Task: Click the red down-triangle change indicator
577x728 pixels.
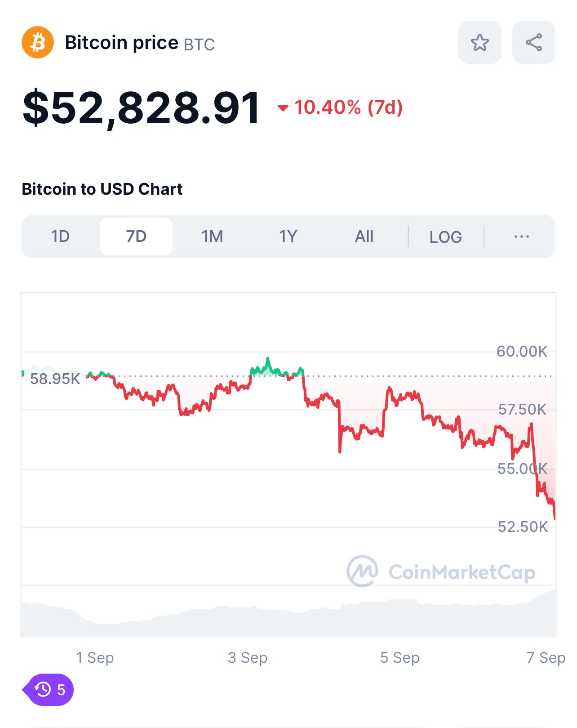Action: tap(283, 108)
